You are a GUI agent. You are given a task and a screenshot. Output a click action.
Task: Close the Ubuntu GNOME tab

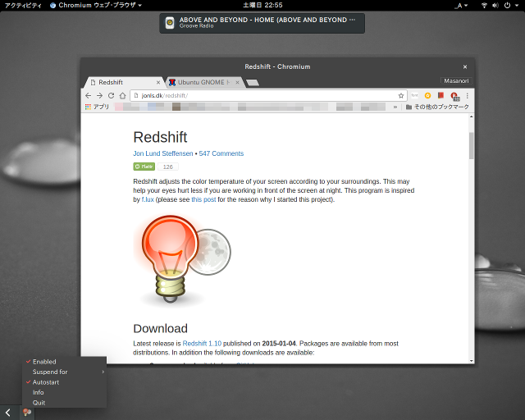[x=237, y=82]
